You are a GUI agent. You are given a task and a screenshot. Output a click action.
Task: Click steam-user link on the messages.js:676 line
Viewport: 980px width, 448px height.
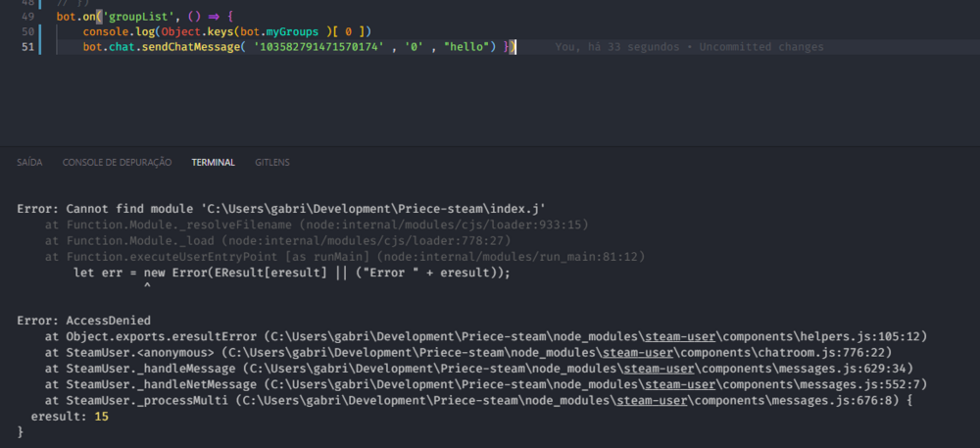point(654,399)
